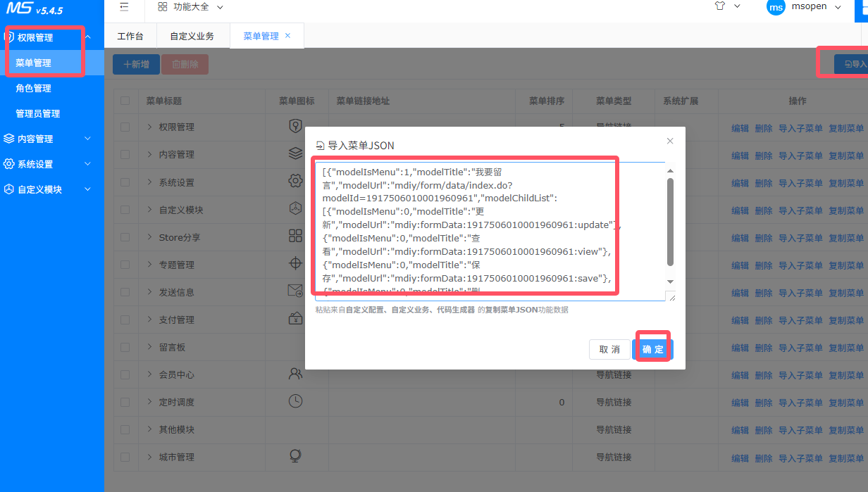Open 角色管理 in the sidebar
This screenshot has width=868, height=492.
click(33, 88)
